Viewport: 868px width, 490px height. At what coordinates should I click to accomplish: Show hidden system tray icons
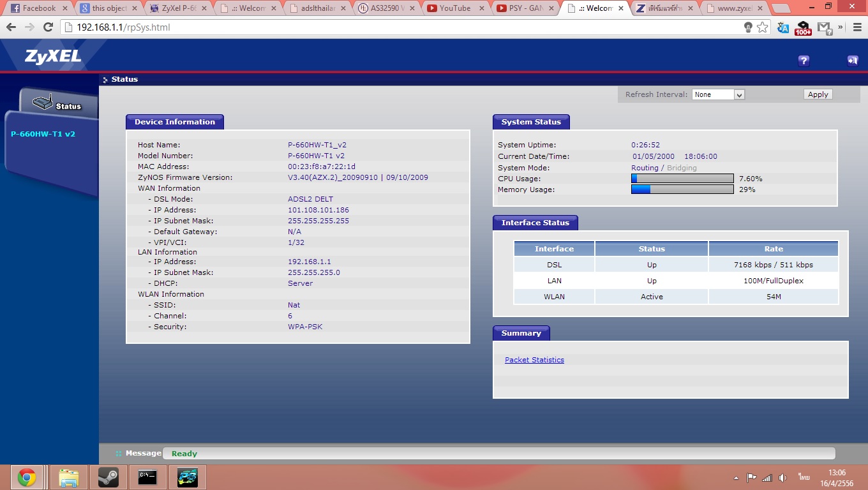point(737,477)
